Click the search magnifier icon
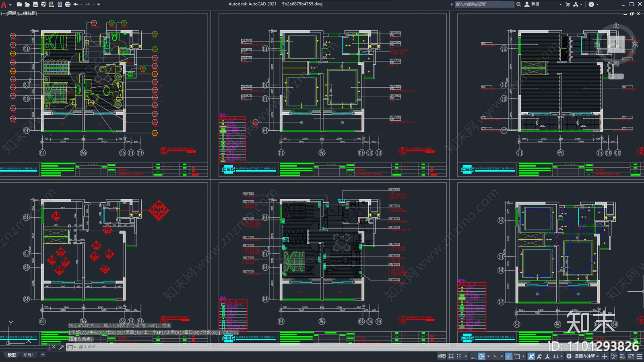 (x=519, y=4)
